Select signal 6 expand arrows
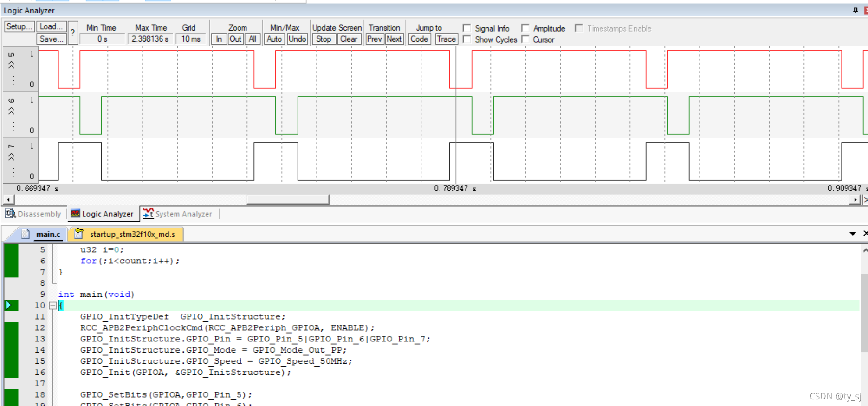The image size is (868, 406). (x=12, y=111)
